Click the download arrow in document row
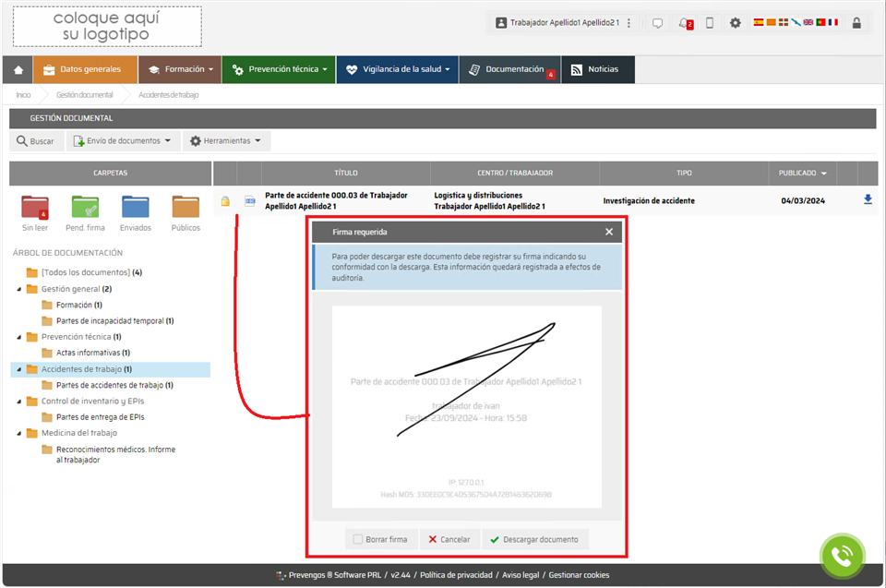The width and height of the screenshot is (886, 588). point(868,199)
